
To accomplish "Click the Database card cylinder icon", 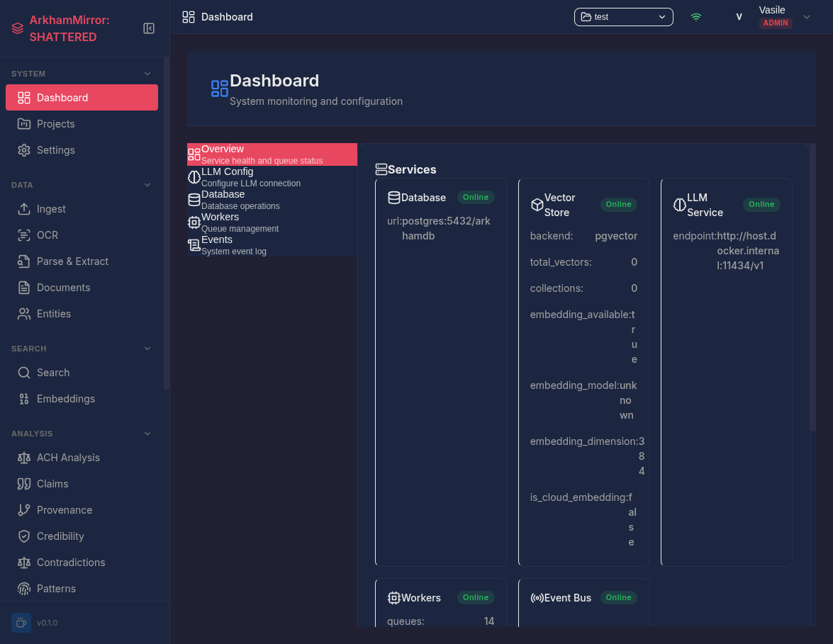I will pyautogui.click(x=393, y=198).
